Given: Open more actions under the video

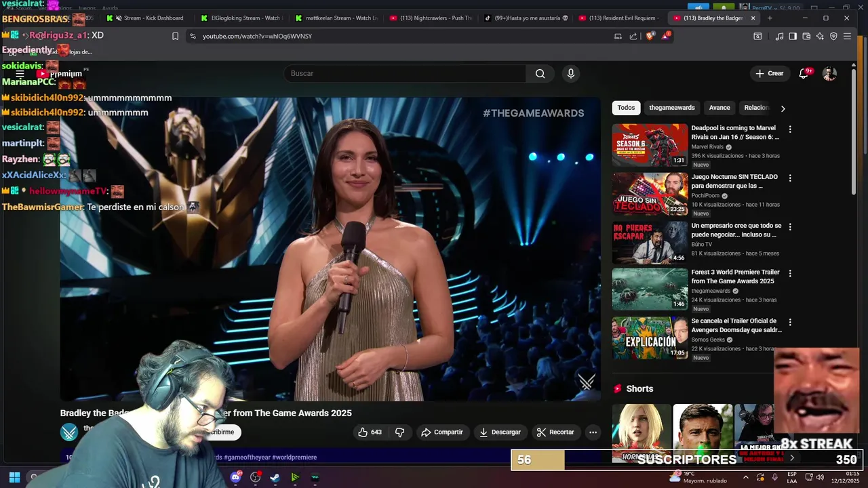Looking at the screenshot, I should tap(593, 432).
